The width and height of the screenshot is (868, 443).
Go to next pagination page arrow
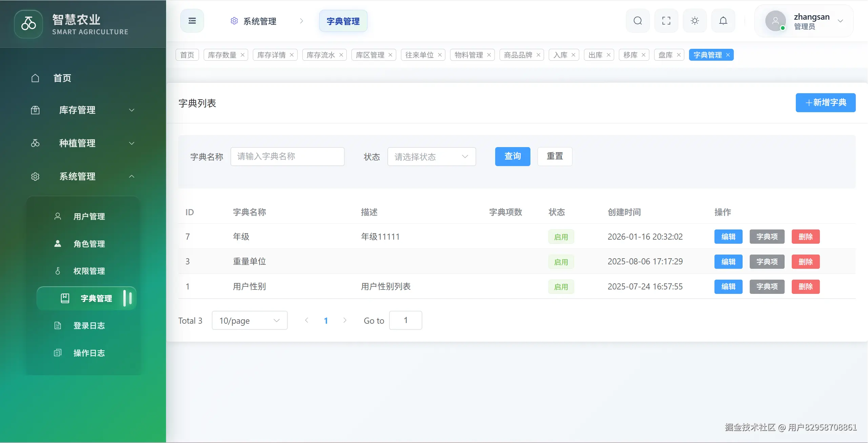coord(345,320)
